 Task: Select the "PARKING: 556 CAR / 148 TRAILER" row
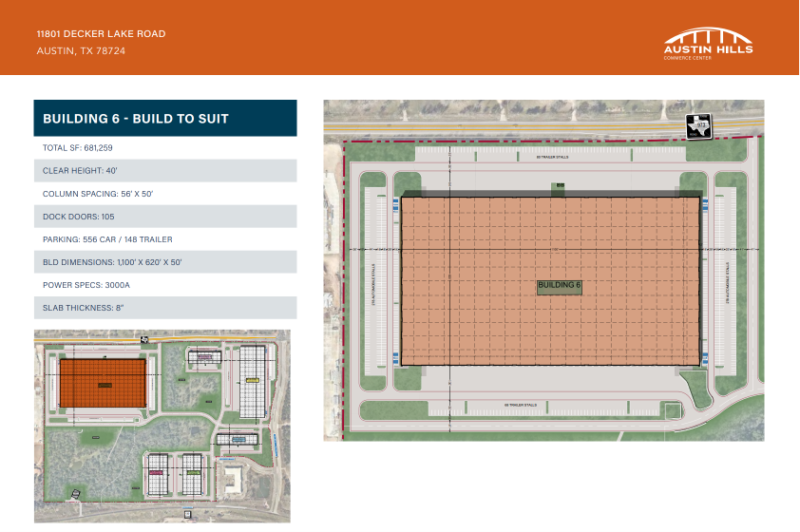(165, 239)
